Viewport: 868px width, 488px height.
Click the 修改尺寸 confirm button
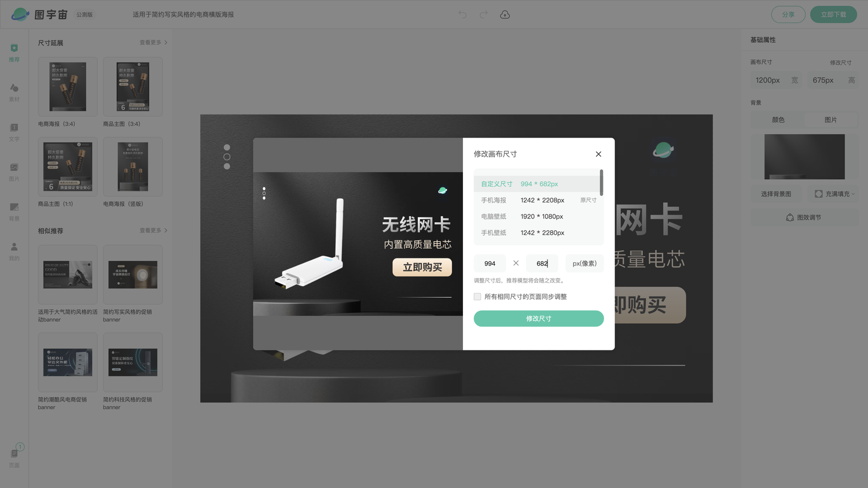(x=539, y=319)
